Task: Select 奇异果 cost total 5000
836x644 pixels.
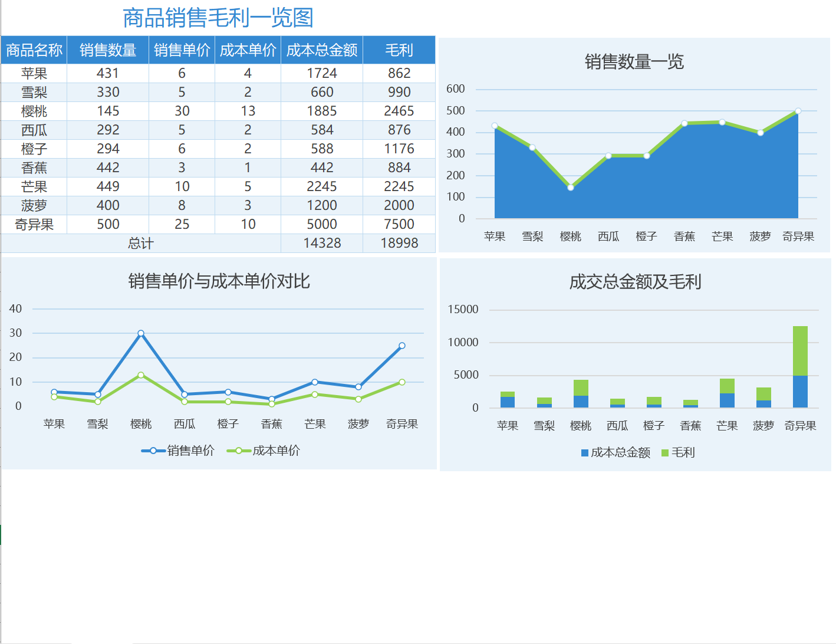Action: click(322, 224)
